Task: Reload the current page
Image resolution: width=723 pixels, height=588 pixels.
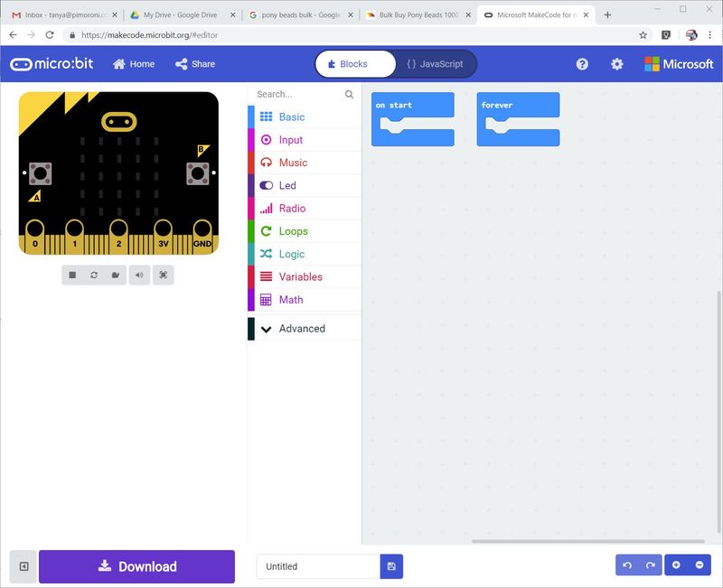Action: (x=50, y=35)
